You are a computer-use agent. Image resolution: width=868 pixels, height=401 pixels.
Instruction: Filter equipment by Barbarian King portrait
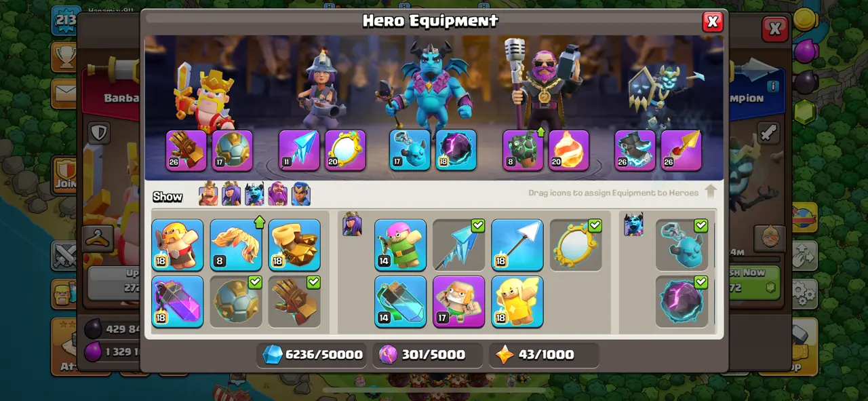208,194
